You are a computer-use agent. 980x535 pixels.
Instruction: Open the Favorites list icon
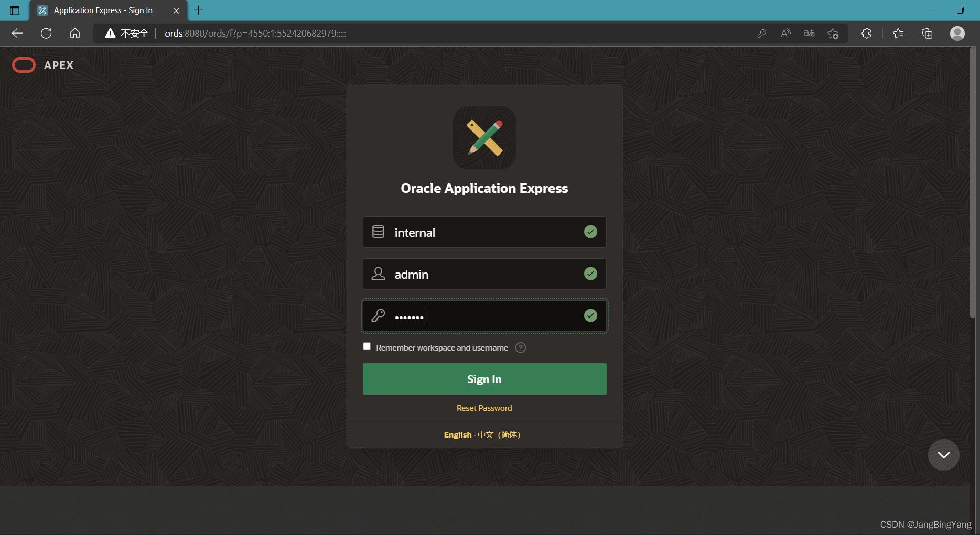click(898, 34)
